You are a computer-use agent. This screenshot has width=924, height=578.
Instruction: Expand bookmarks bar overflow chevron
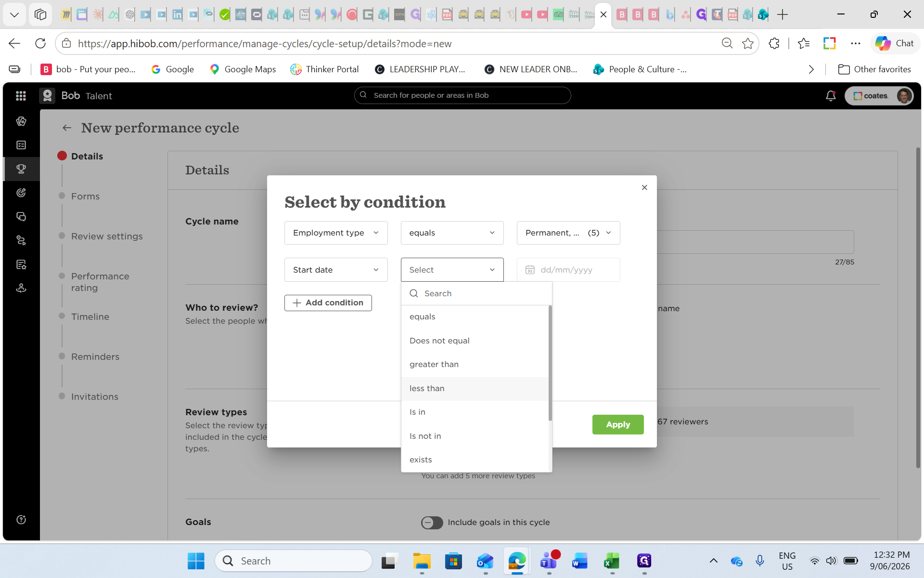point(811,69)
